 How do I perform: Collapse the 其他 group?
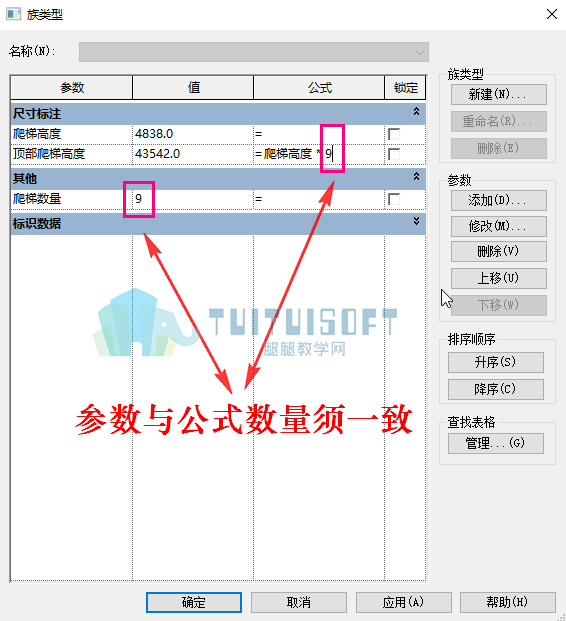416,177
